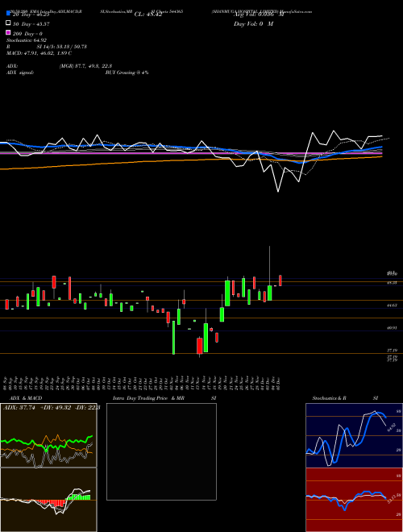Image resolution: width=403 pixels, height=532 pixels.
Task: Click the ADX: 37.74 +DY: 49.32 -DY: 22.3 readout
Action: click(x=52, y=408)
